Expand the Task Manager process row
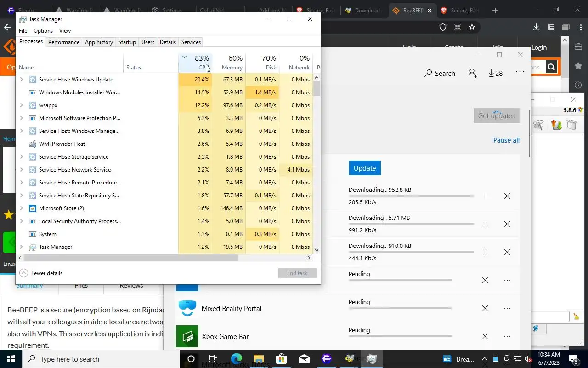588x368 pixels. pyautogui.click(x=21, y=247)
